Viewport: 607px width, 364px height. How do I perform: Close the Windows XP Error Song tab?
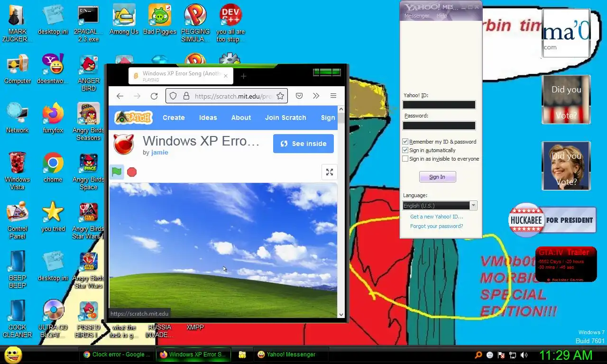[x=226, y=76]
